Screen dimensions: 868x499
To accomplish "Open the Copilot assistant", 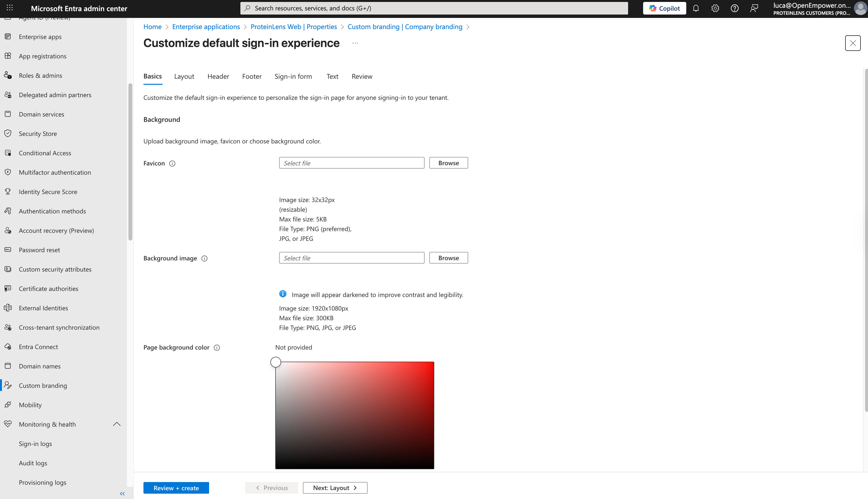I will coord(664,8).
